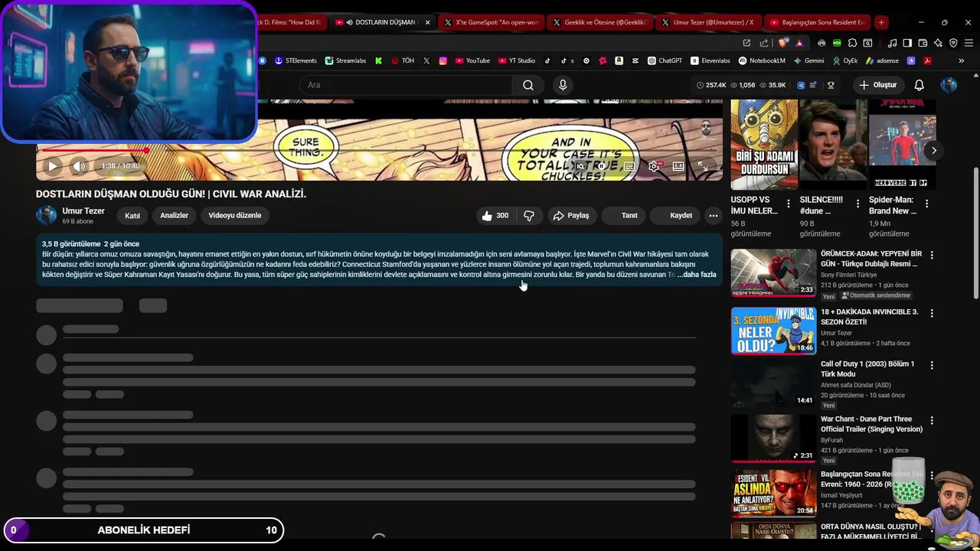980x551 pixels.
Task: Click the Umur Tezer channel avatar
Action: click(x=47, y=216)
